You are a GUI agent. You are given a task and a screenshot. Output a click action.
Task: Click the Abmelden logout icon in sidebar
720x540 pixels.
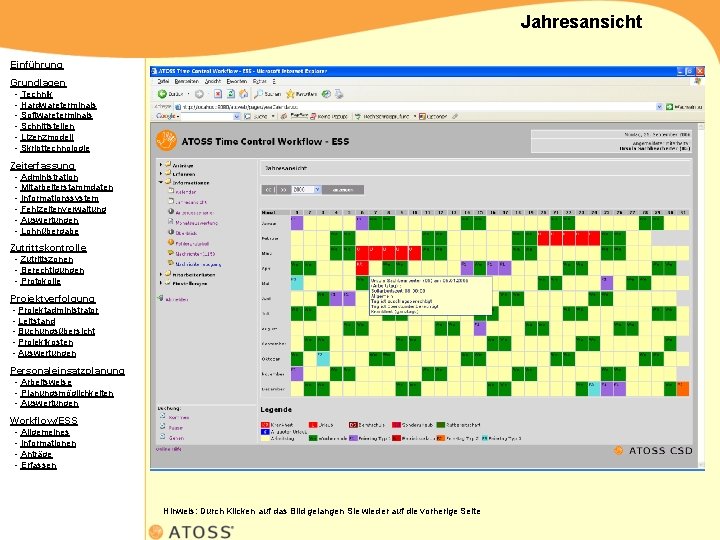pos(161,298)
